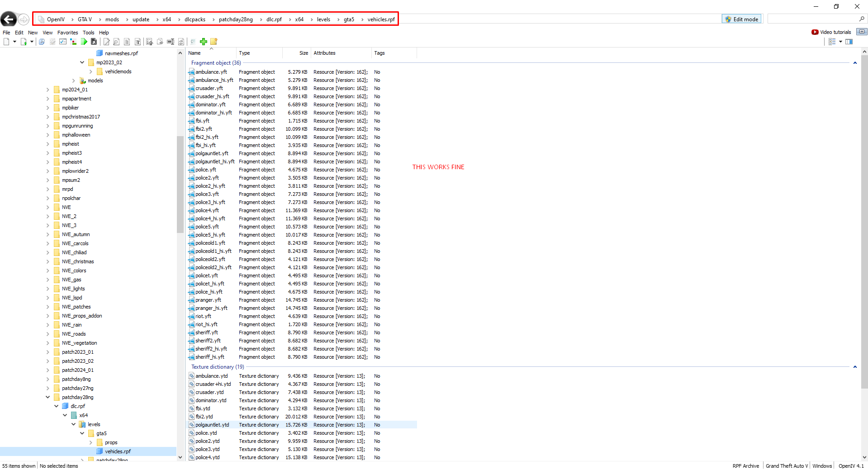Screen dimensions: 868x470
Task: Click the import file icon with green arrow
Action: [24, 42]
